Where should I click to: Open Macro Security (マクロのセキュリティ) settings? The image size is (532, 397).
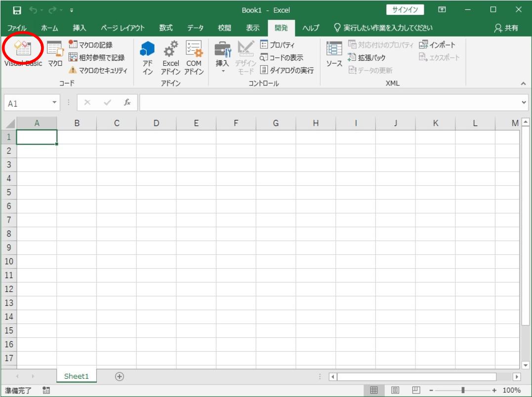click(97, 70)
